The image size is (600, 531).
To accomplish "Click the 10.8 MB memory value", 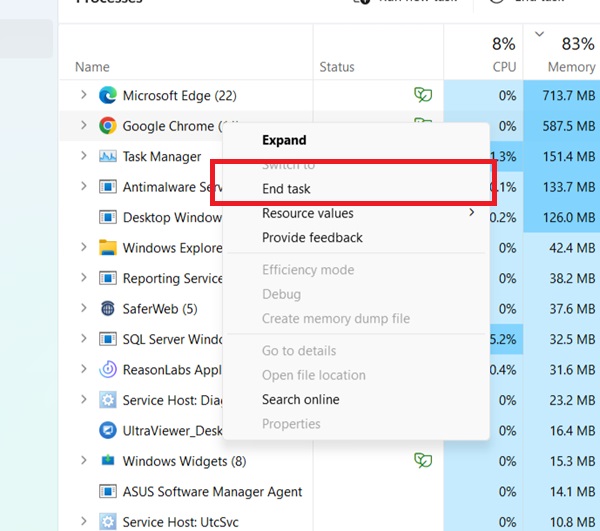I will click(x=572, y=522).
